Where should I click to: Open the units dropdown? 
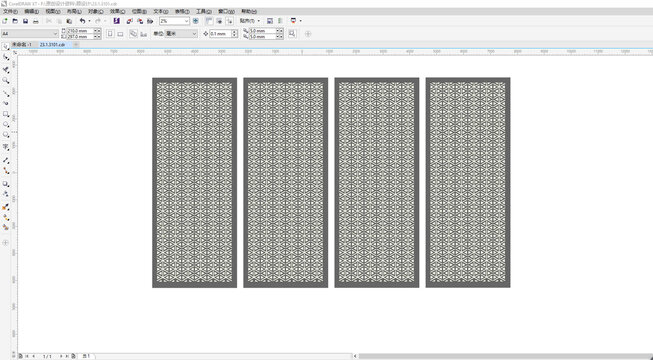tap(181, 33)
